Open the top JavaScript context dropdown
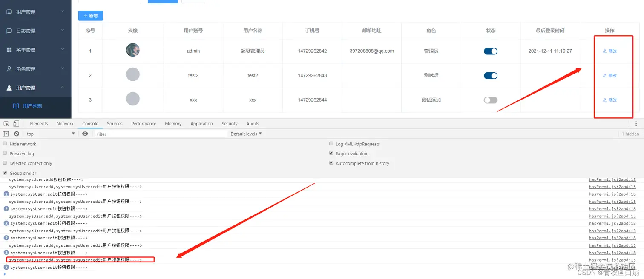Viewport: 644px width, 279px height. click(51, 134)
